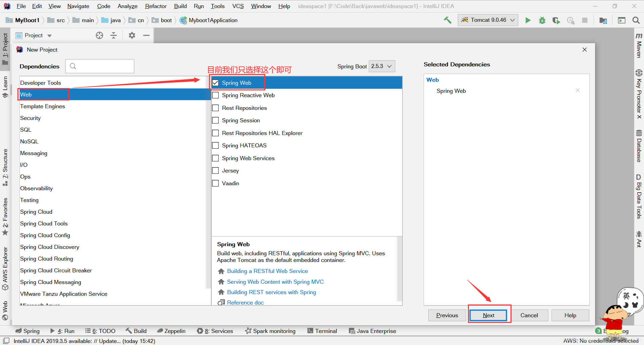This screenshot has width=644, height=345.
Task: Start debugging with the bug icon
Action: [542, 20]
